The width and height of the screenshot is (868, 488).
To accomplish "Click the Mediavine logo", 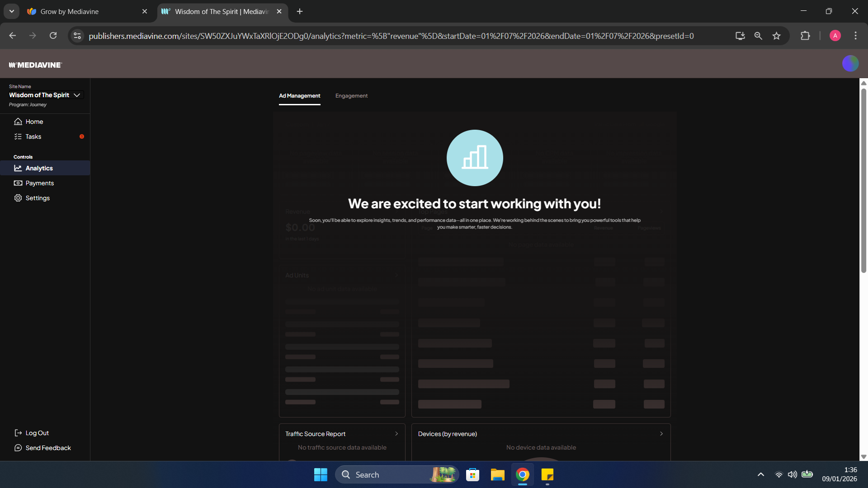I will tap(35, 65).
